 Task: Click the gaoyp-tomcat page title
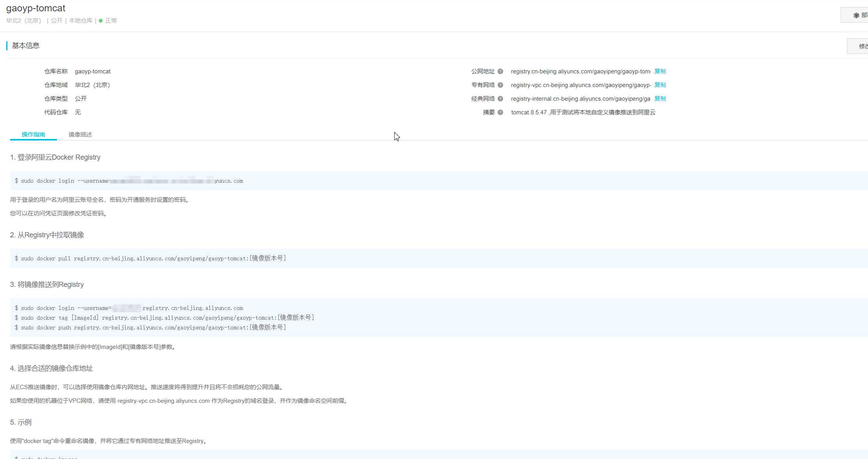point(36,8)
